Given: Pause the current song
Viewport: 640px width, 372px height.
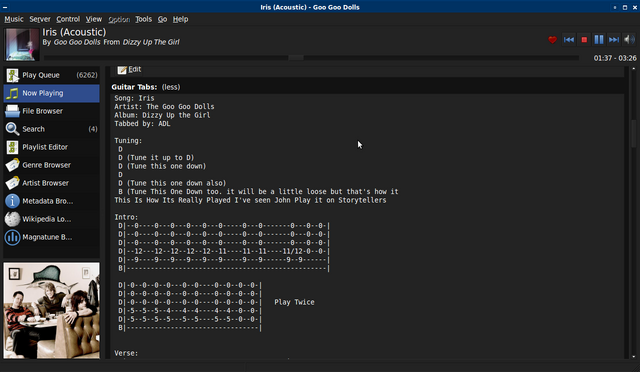Looking at the screenshot, I should point(599,40).
